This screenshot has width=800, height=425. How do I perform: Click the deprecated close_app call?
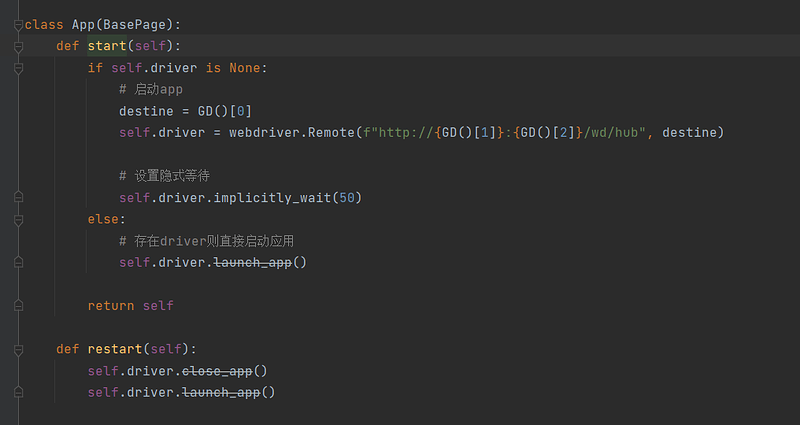218,371
